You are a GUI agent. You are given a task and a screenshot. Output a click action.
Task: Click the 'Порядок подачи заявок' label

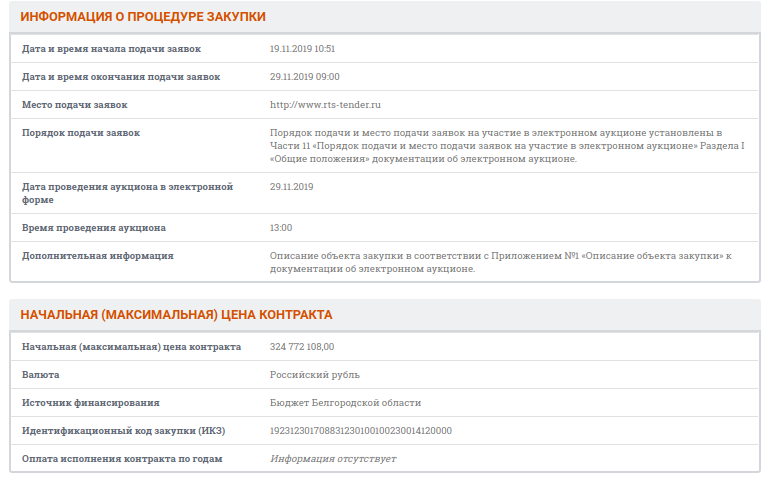pos(81,133)
